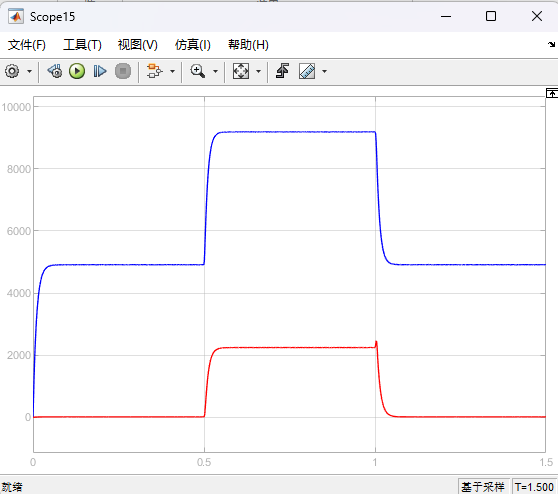
Task: Click the 2000 y-axis tick label
Action: point(19,355)
